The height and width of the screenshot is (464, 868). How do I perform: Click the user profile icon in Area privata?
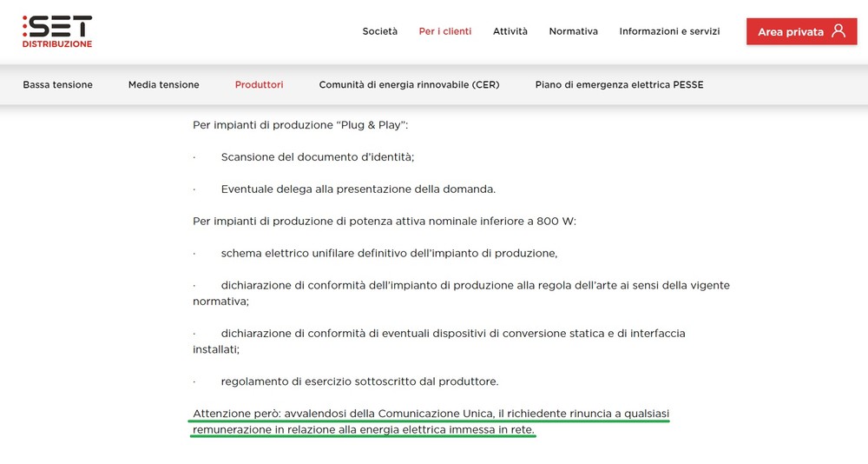pos(838,31)
